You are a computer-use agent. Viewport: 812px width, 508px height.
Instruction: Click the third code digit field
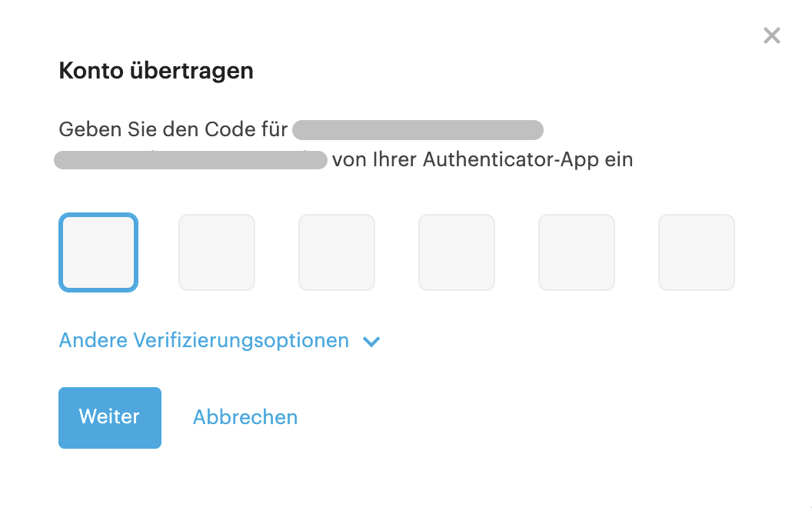tap(337, 252)
